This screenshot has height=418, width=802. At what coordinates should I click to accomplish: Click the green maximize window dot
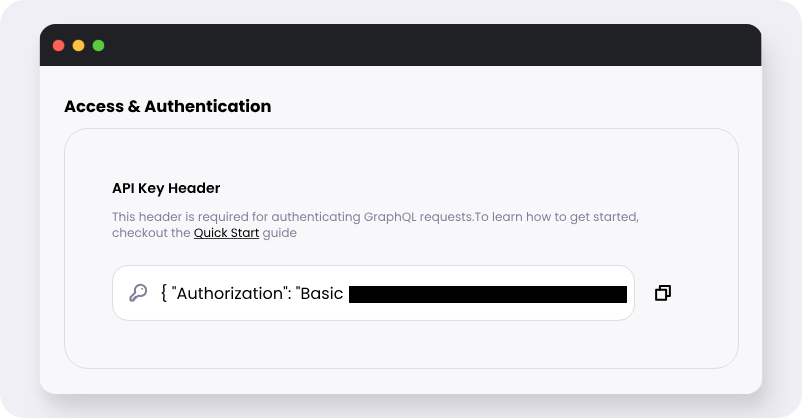pos(98,46)
